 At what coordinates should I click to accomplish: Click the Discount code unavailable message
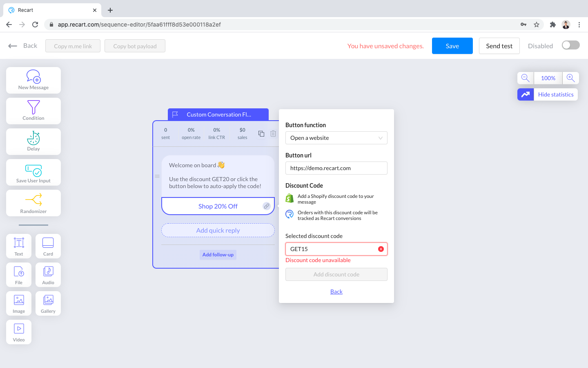[318, 260]
